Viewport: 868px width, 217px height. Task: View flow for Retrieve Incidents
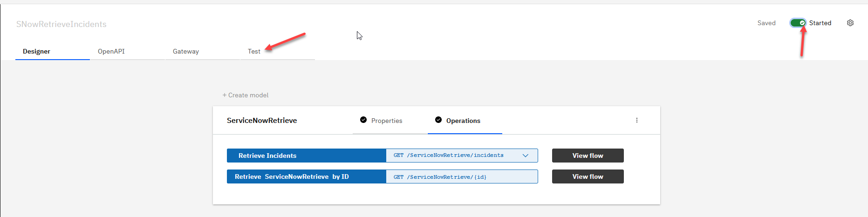(x=588, y=156)
